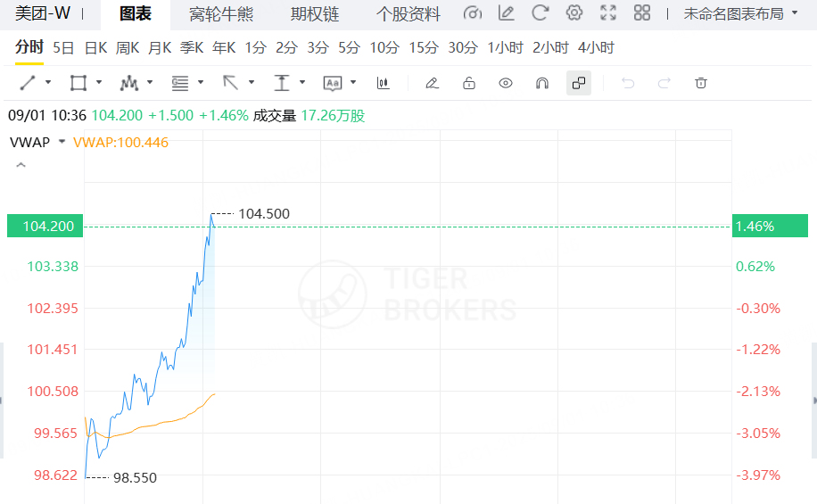Select 1分 timeframe

point(256,48)
